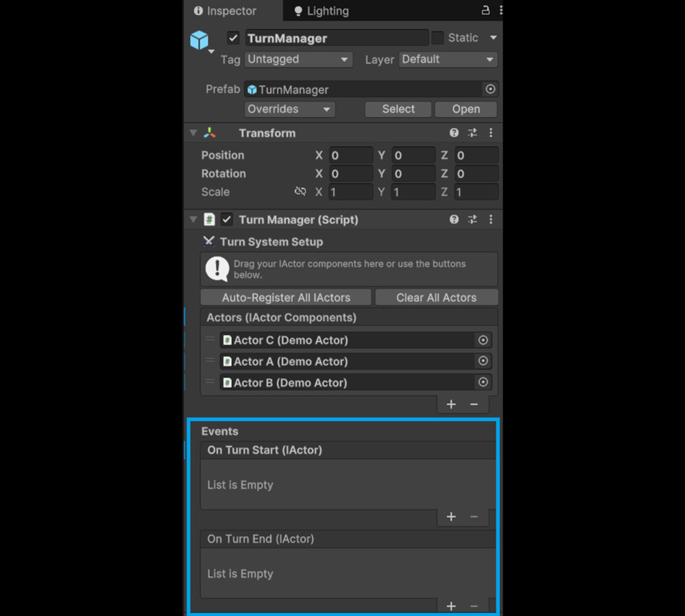This screenshot has height=616, width=685.
Task: Add a new actor with plus button
Action: 452,405
